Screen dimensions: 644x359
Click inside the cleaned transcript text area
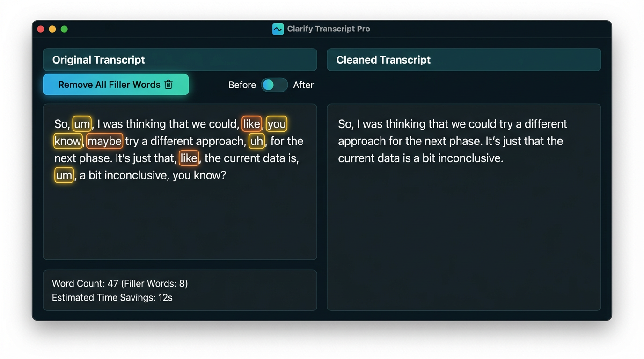[463, 224]
